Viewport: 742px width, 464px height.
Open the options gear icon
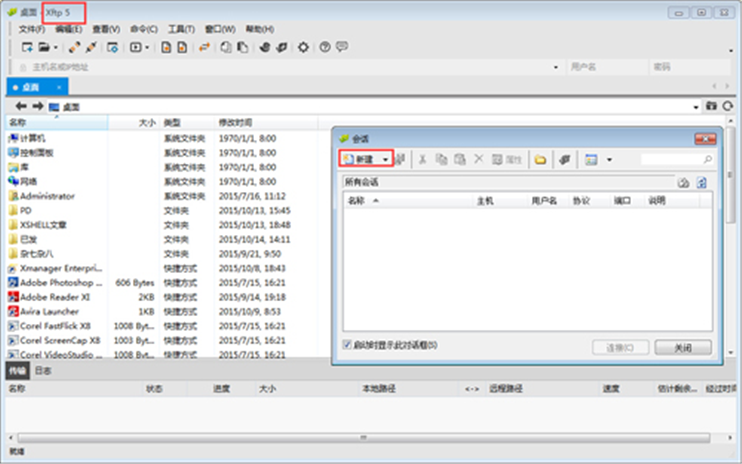click(x=303, y=47)
